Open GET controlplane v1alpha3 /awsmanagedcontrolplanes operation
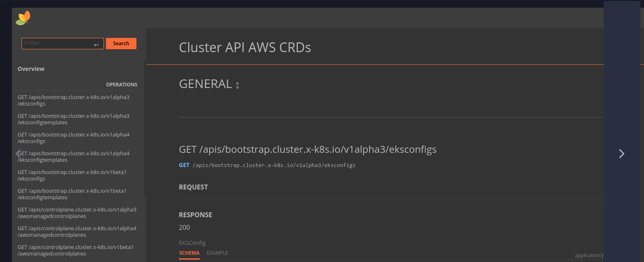The image size is (644, 262). (77, 213)
